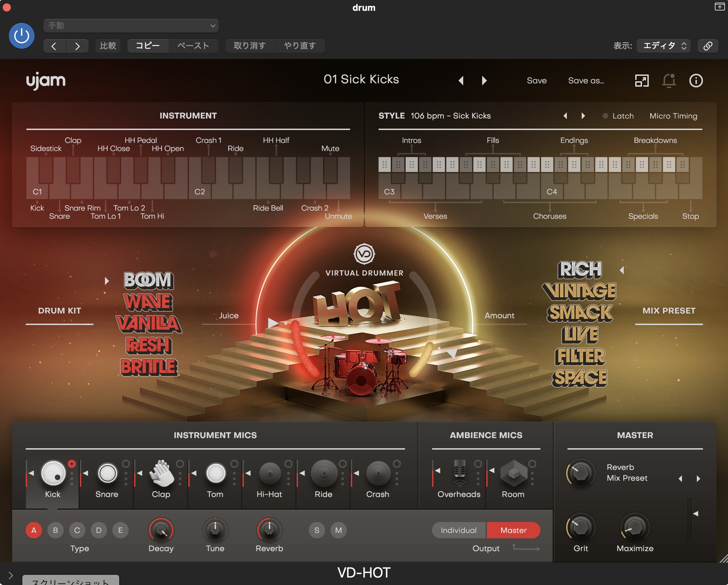Click the コピー copy button

(148, 46)
